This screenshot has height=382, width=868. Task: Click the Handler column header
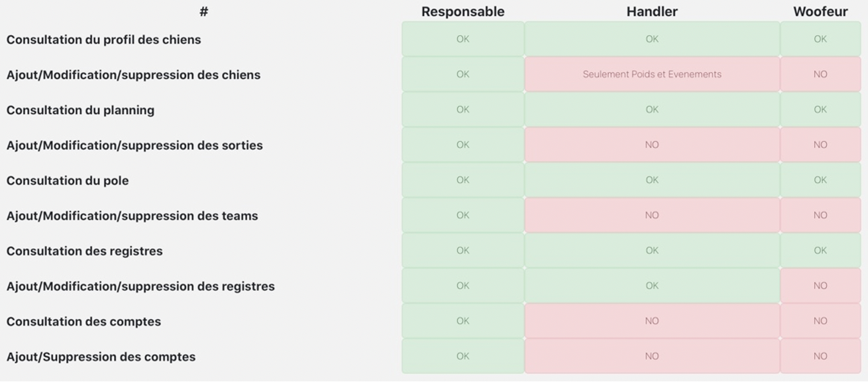pos(652,11)
